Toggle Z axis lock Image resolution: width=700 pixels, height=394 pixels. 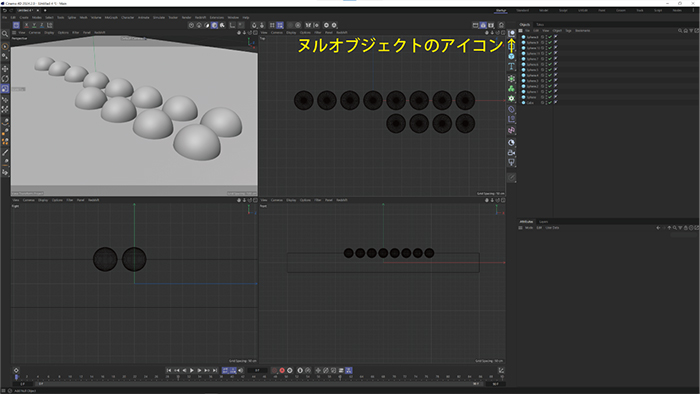42,25
